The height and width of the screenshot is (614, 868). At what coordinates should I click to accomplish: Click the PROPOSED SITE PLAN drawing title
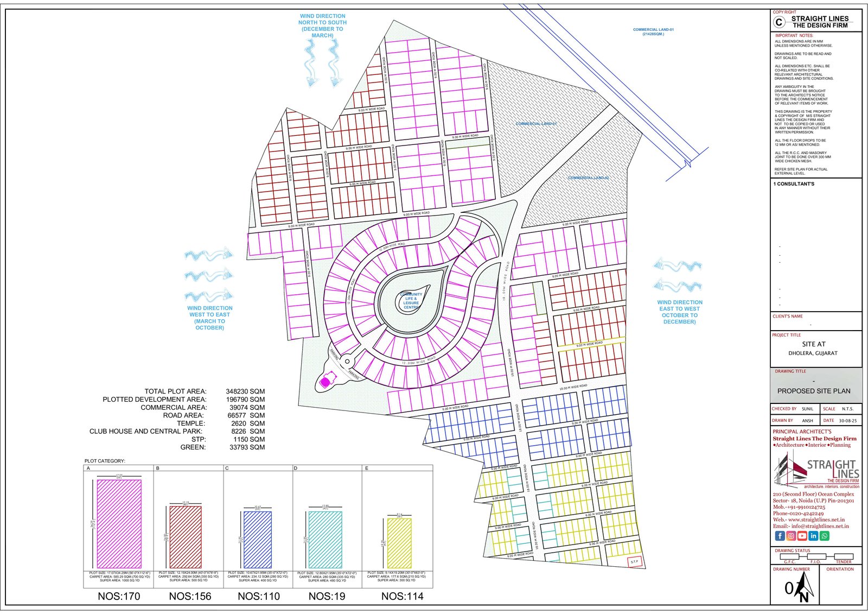pyautogui.click(x=814, y=391)
